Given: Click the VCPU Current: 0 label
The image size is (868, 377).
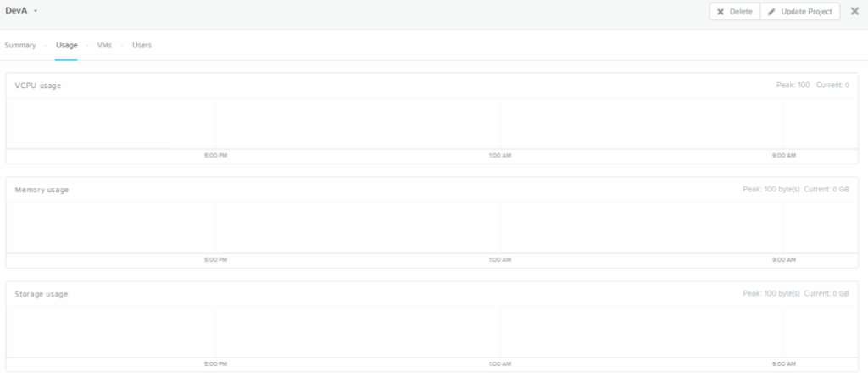Looking at the screenshot, I should point(832,86).
